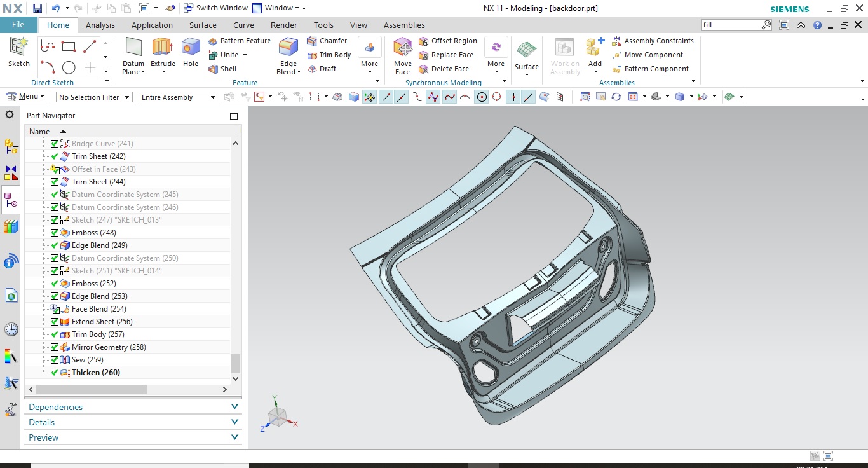Toggle the Sew (259) checkbox

tap(55, 360)
